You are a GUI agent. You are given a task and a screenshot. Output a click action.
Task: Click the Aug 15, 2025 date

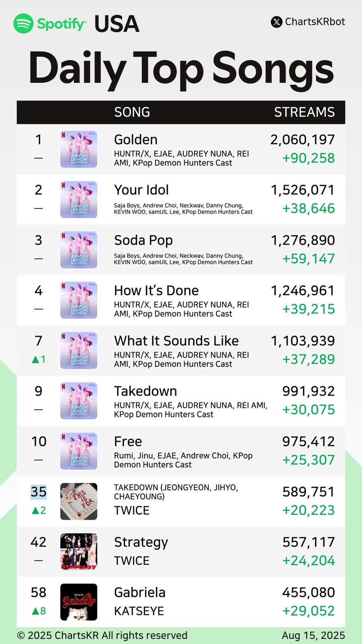tap(313, 636)
